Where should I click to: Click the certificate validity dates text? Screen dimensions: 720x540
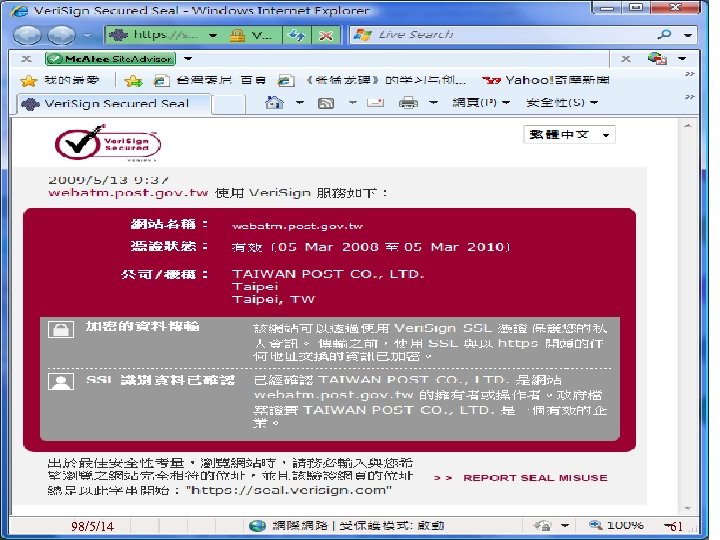371,247
